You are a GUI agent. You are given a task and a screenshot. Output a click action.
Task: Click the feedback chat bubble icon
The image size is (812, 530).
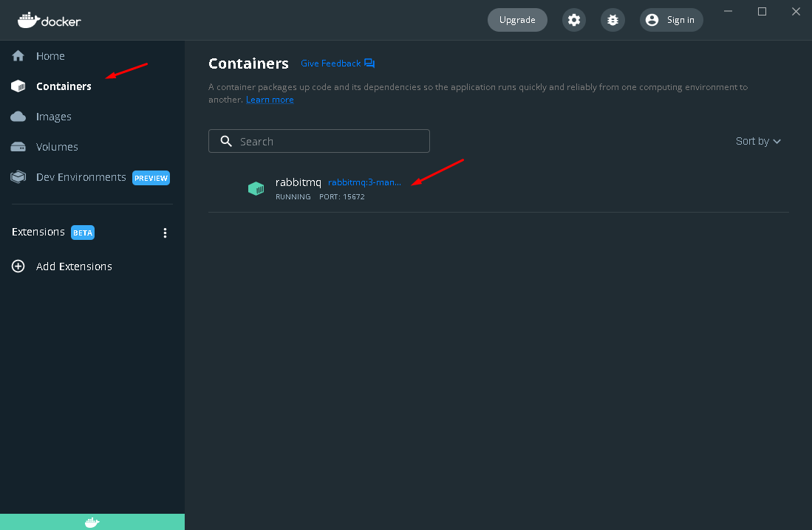(x=369, y=63)
